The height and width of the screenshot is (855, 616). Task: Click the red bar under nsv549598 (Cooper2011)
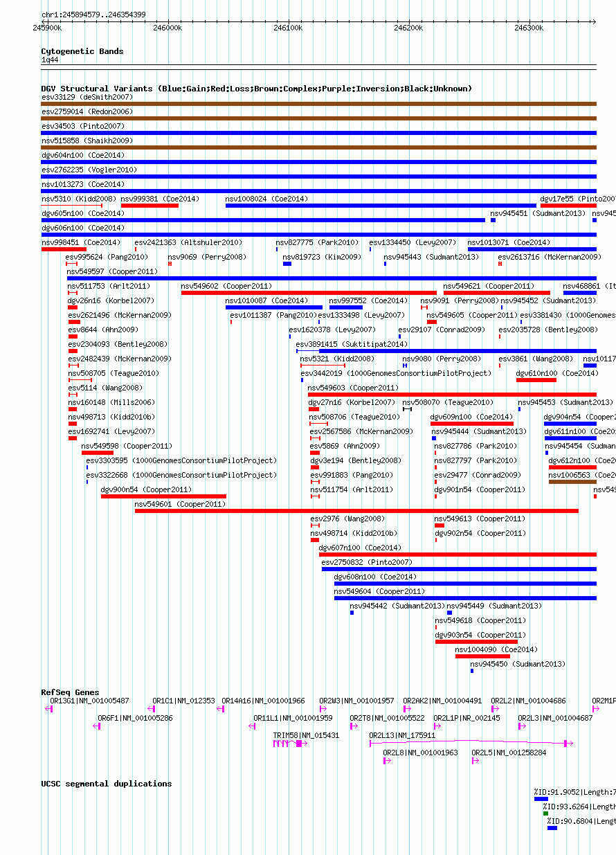click(x=97, y=453)
